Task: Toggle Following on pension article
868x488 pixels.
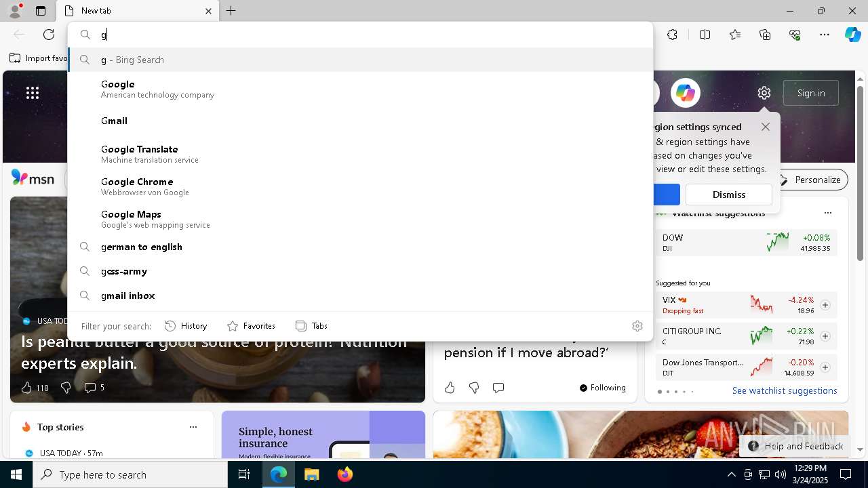Action: coord(603,388)
